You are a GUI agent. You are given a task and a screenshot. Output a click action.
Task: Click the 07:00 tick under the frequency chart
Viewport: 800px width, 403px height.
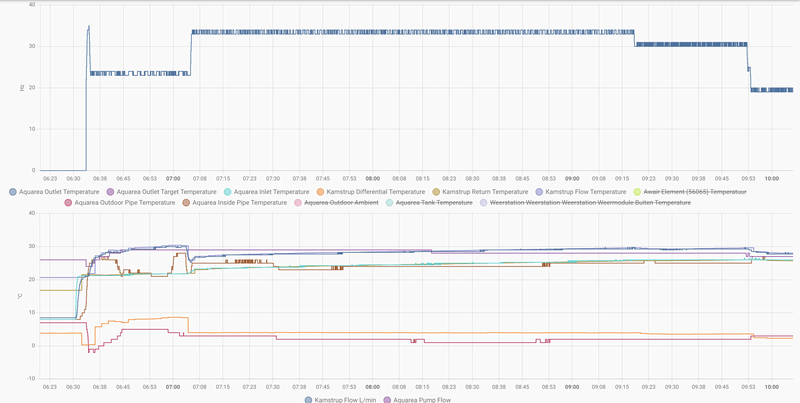[x=173, y=179]
